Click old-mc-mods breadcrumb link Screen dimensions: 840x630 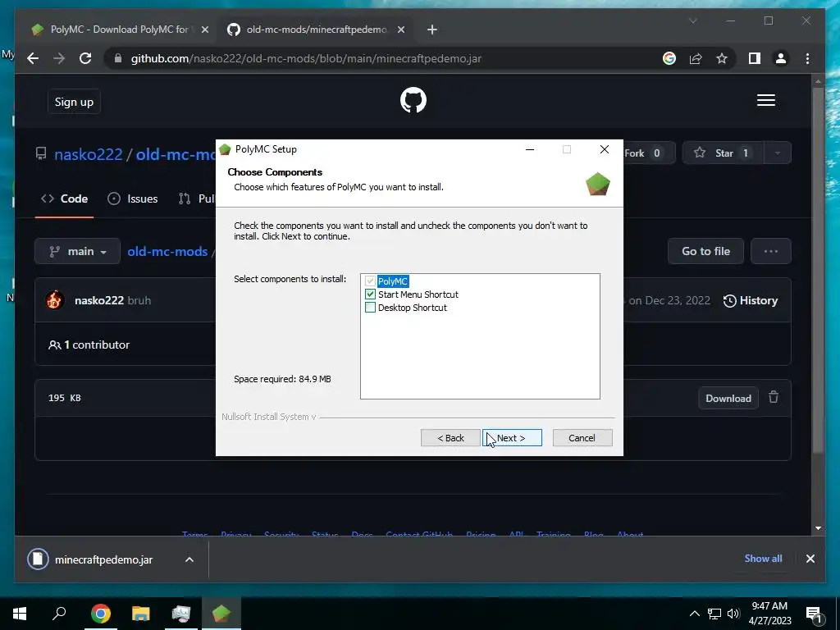pyautogui.click(x=167, y=251)
